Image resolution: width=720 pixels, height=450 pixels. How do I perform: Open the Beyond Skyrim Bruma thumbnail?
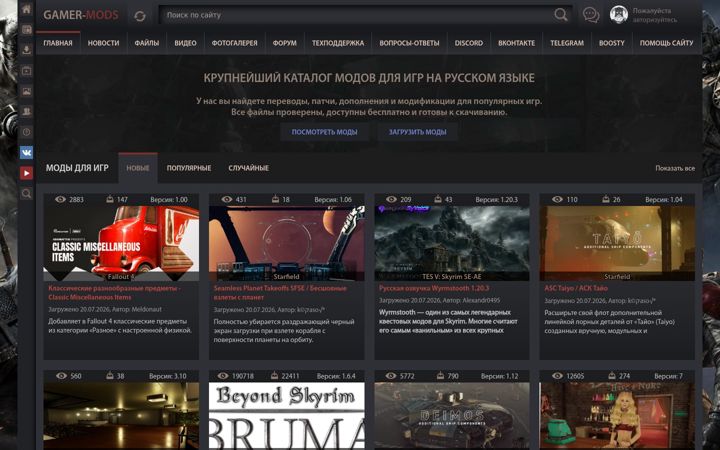tap(287, 416)
